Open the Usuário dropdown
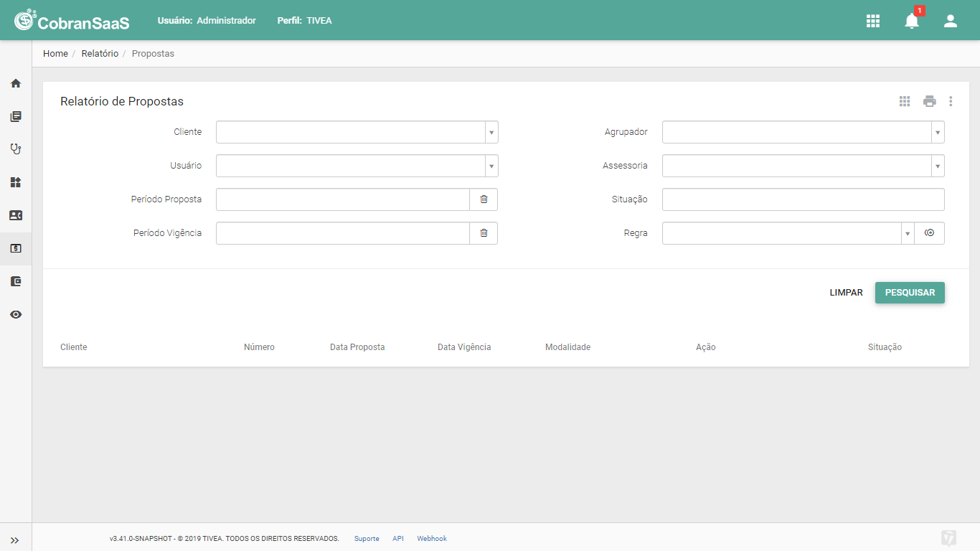Image resolution: width=980 pixels, height=551 pixels. pos(357,166)
